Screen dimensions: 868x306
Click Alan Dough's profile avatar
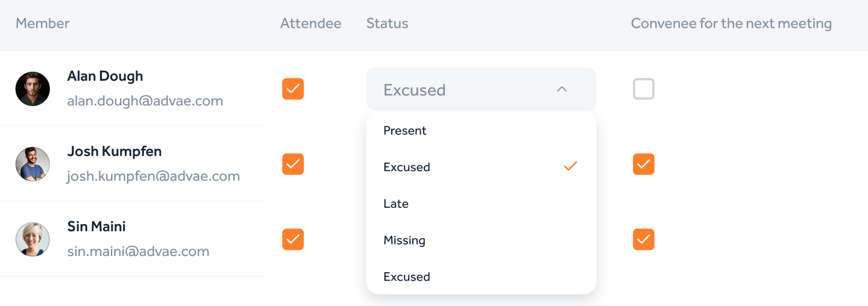point(33,89)
